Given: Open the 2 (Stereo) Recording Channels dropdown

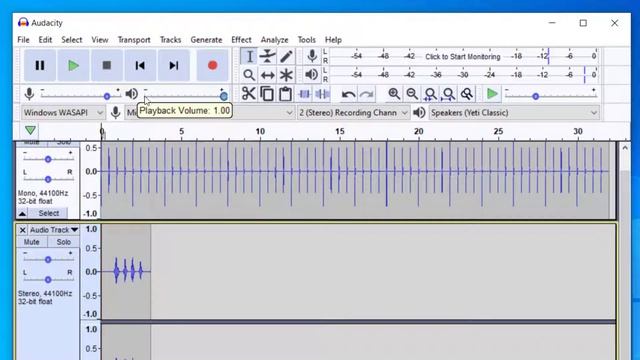Looking at the screenshot, I should point(353,112).
